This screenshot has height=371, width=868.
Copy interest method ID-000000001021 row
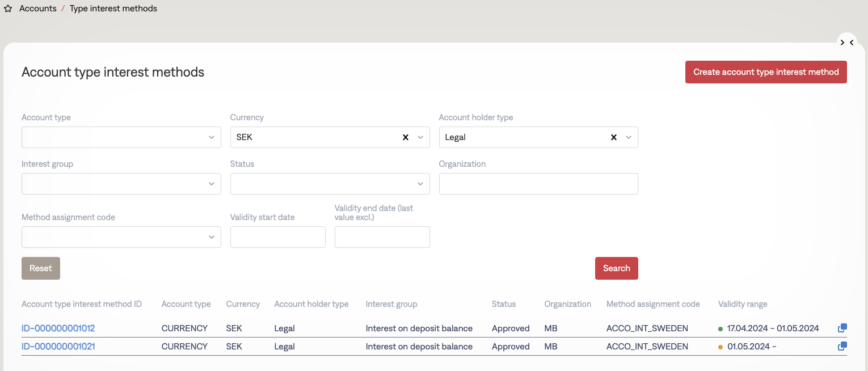click(842, 346)
